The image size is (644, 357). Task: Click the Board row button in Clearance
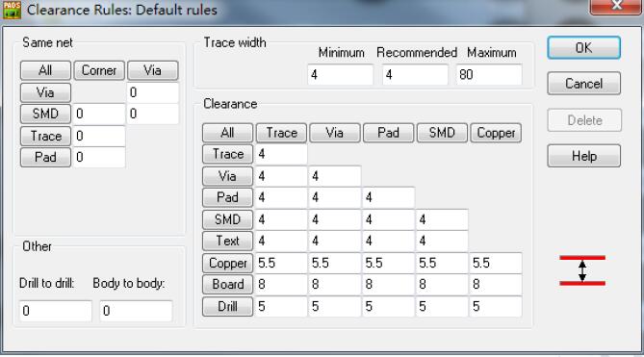(x=227, y=284)
